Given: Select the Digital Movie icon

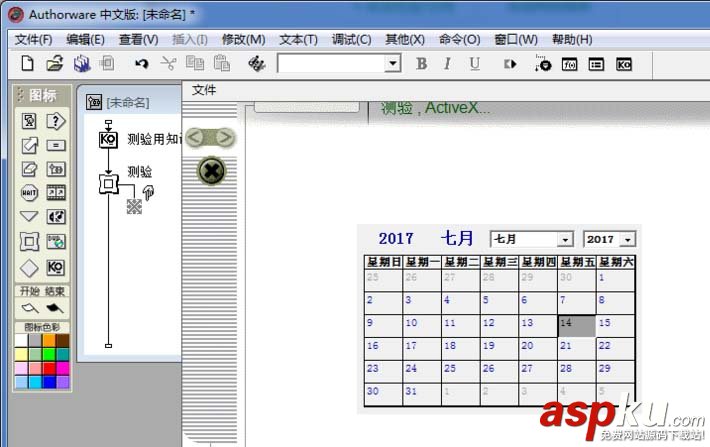Looking at the screenshot, I should (x=56, y=193).
